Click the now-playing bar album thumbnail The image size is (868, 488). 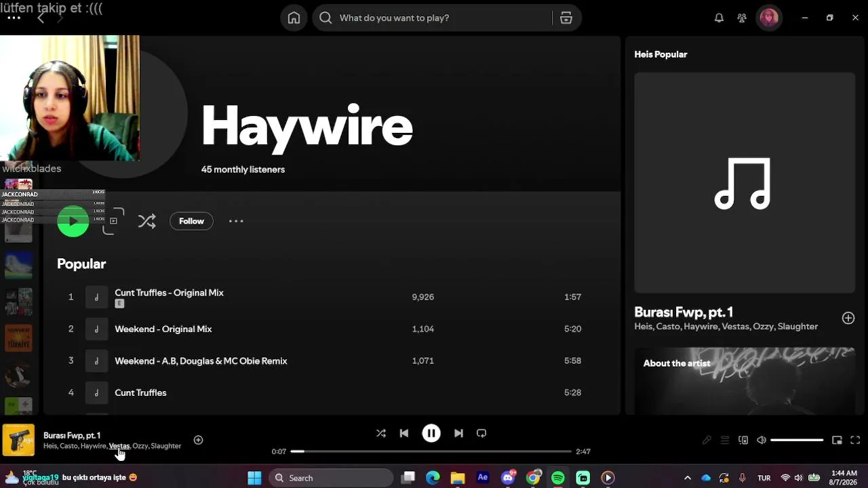pos(18,440)
